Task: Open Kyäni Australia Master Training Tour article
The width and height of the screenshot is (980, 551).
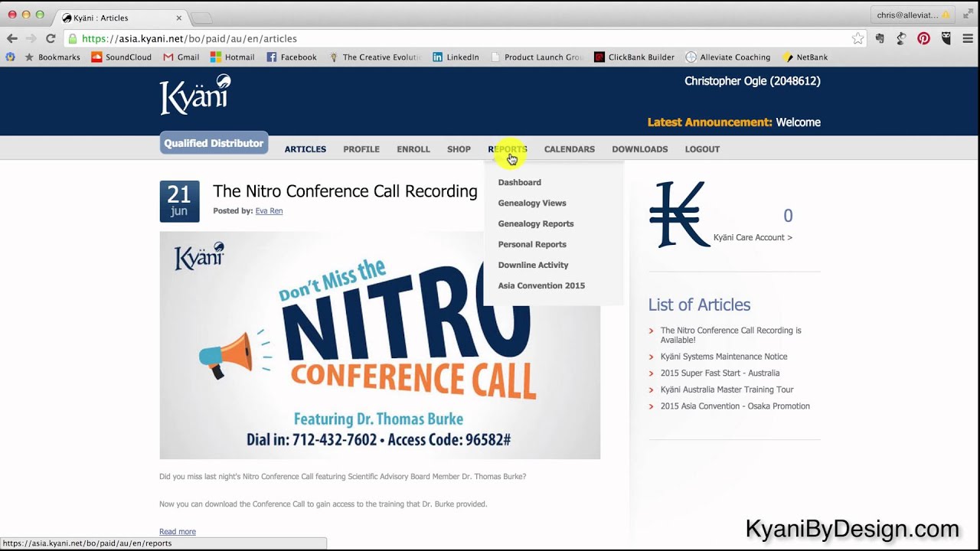Action: (727, 390)
